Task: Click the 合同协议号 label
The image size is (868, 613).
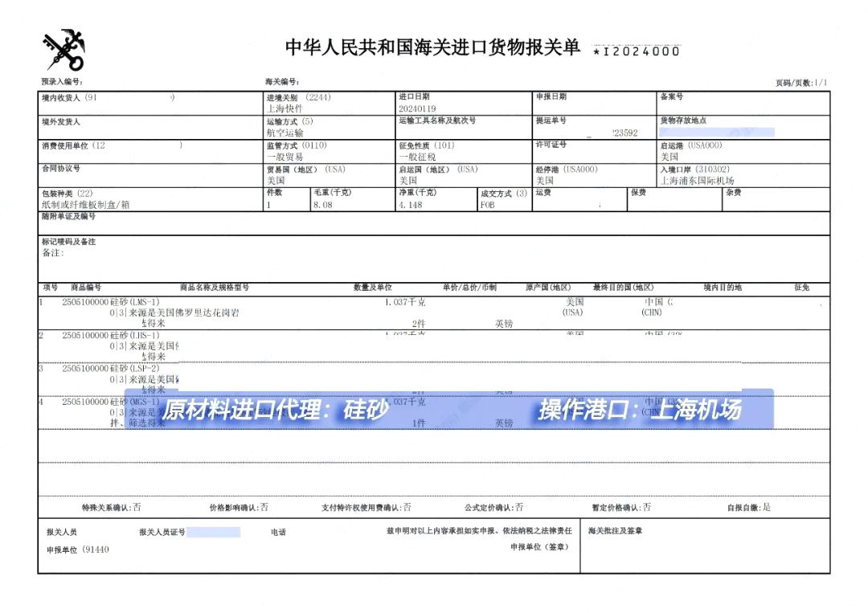Action: point(61,168)
